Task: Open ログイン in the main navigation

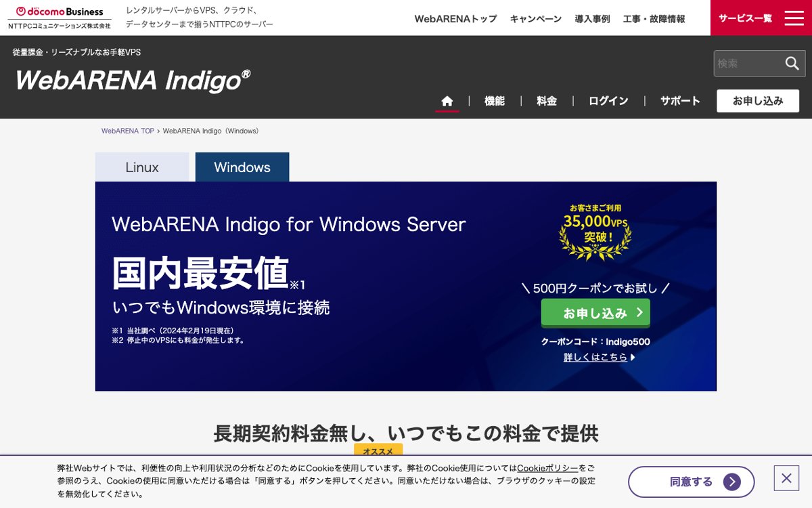Action: point(608,101)
